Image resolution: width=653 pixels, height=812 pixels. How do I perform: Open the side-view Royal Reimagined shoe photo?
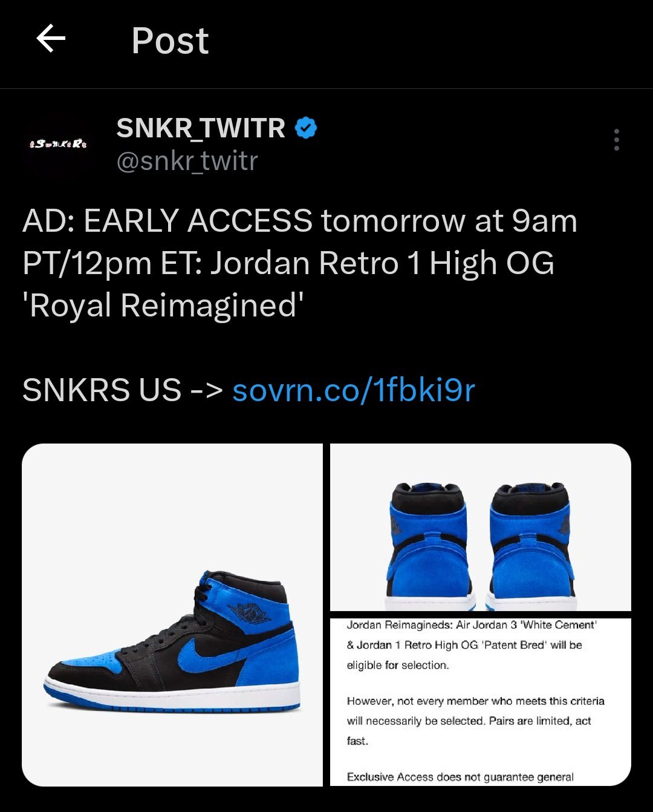pyautogui.click(x=172, y=615)
